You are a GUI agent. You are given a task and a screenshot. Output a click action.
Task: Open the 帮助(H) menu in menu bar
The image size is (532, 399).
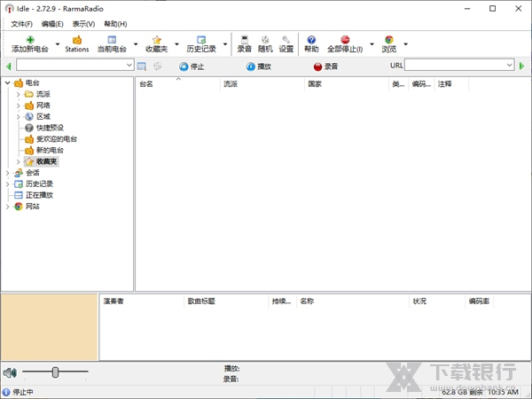tap(115, 24)
